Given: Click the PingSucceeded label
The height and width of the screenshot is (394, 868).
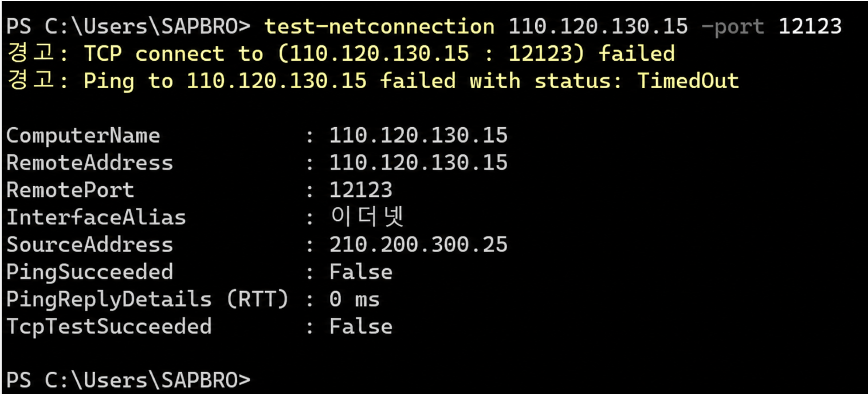Looking at the screenshot, I should point(89,271).
